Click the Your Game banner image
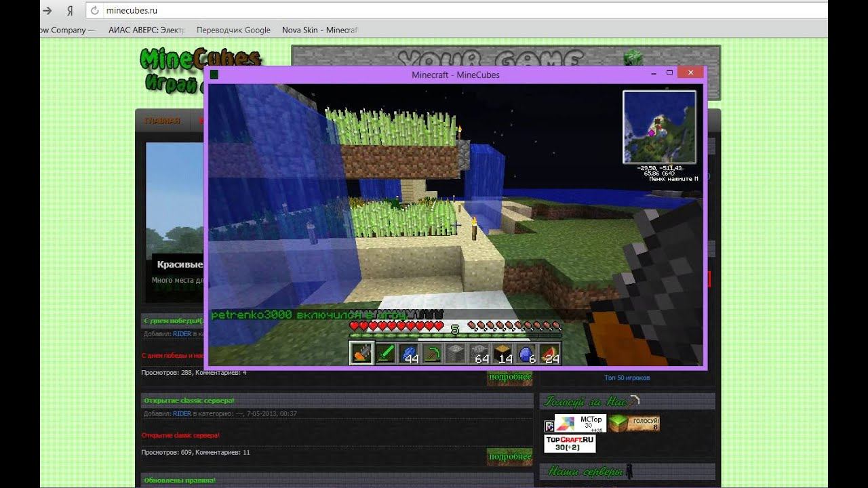The width and height of the screenshot is (868, 488). 506,56
